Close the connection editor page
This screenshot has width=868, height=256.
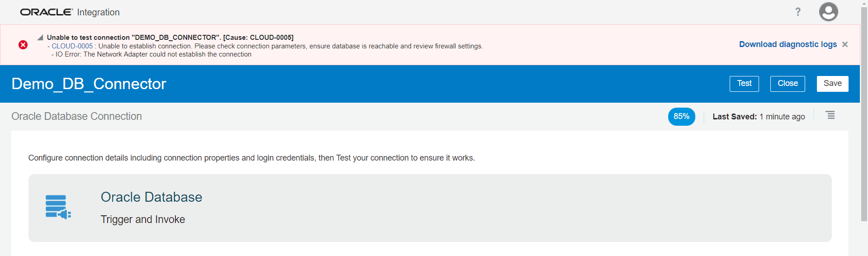coord(788,84)
